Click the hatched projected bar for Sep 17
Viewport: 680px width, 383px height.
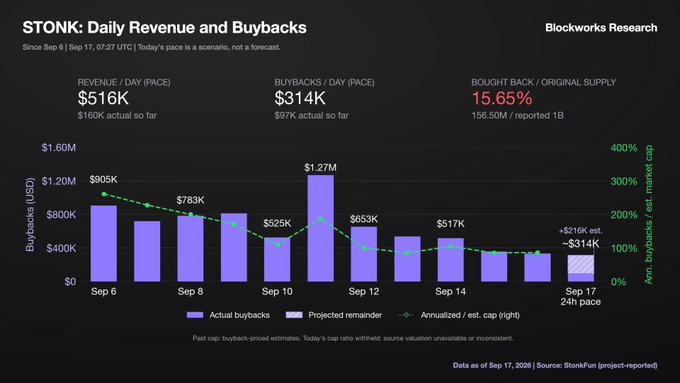click(x=581, y=264)
